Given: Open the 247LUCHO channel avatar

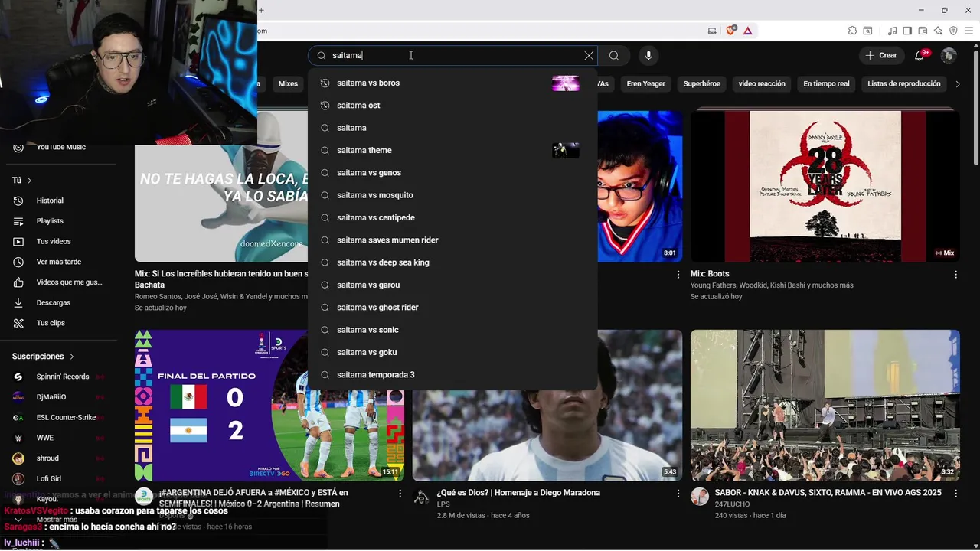Looking at the screenshot, I should (x=700, y=497).
